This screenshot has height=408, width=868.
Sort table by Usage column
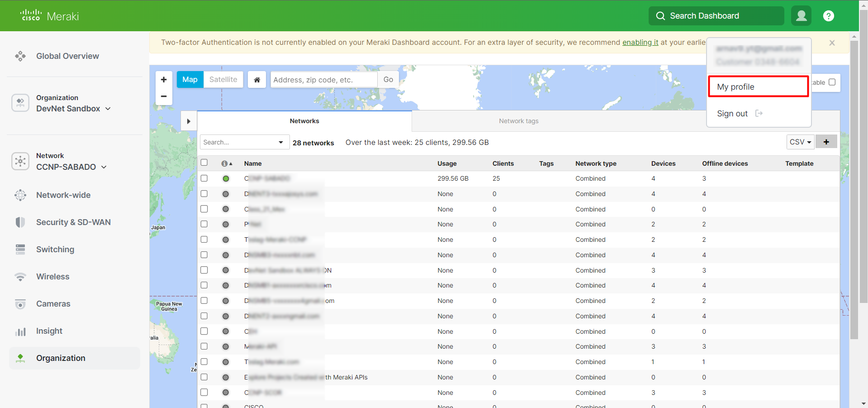tap(447, 163)
